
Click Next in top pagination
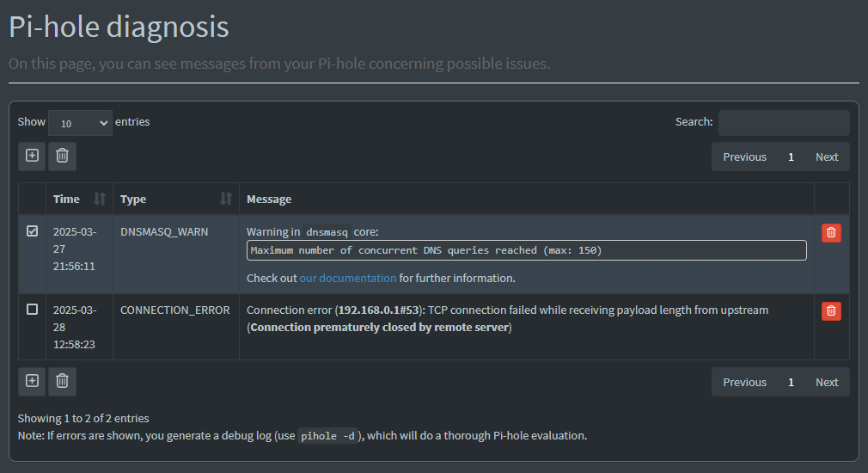[827, 157]
